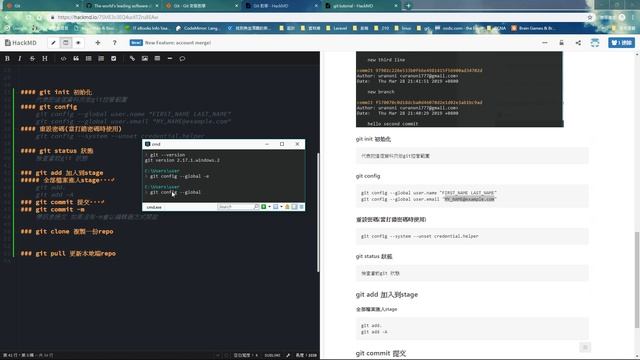Viewport: 640px width, 360px height.
Task: Click the '### git clone' line in editor
Action: coord(67,231)
